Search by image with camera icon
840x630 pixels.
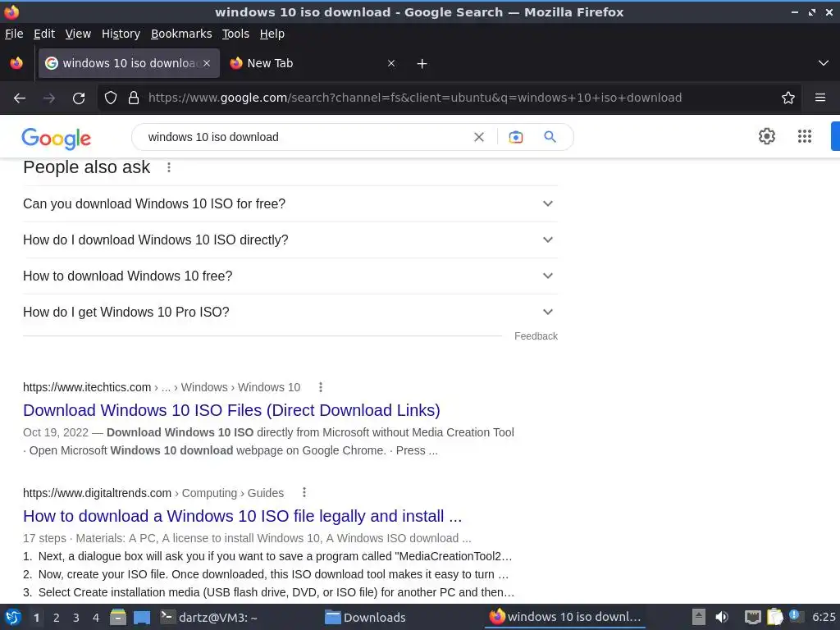click(x=516, y=137)
